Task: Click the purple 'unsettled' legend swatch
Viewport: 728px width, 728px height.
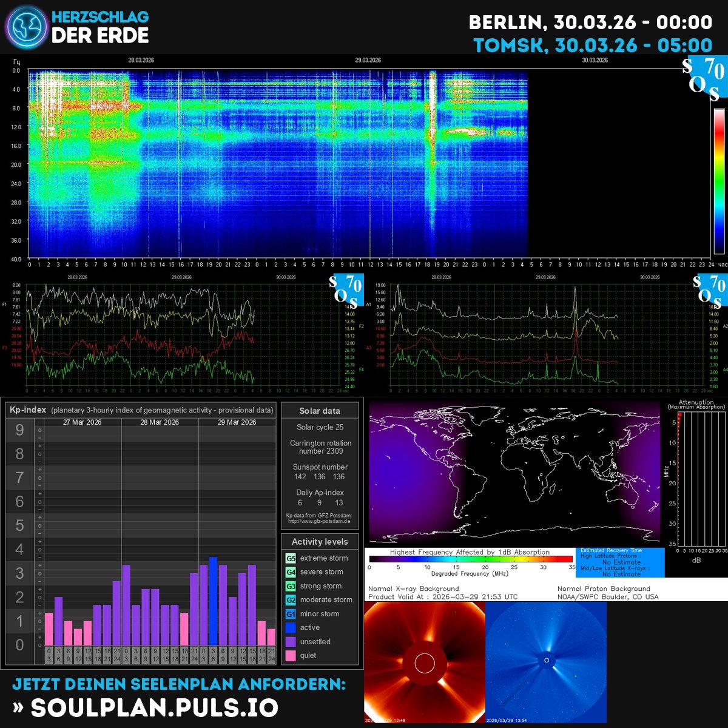Action: pyautogui.click(x=291, y=642)
